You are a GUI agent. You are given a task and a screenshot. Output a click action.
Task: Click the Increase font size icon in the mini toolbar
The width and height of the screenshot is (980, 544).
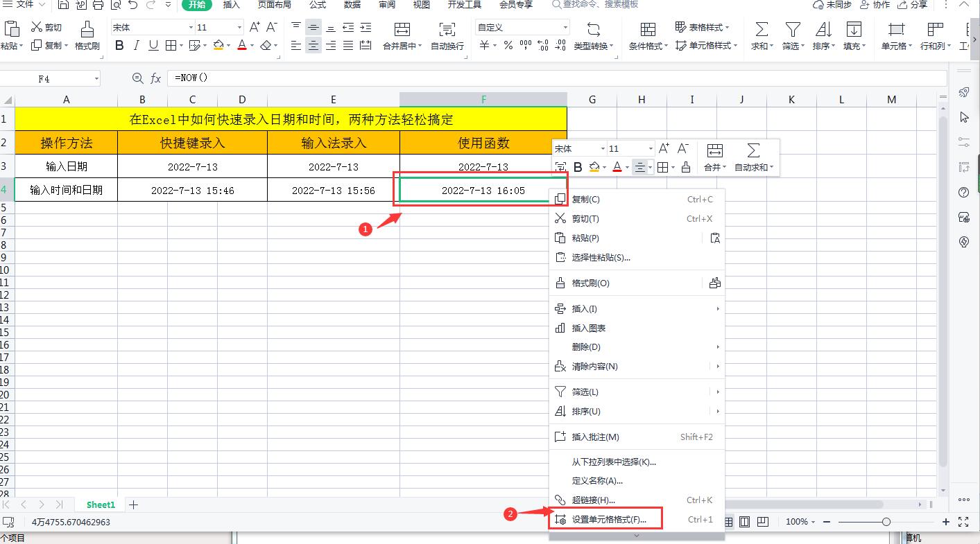[x=664, y=148]
